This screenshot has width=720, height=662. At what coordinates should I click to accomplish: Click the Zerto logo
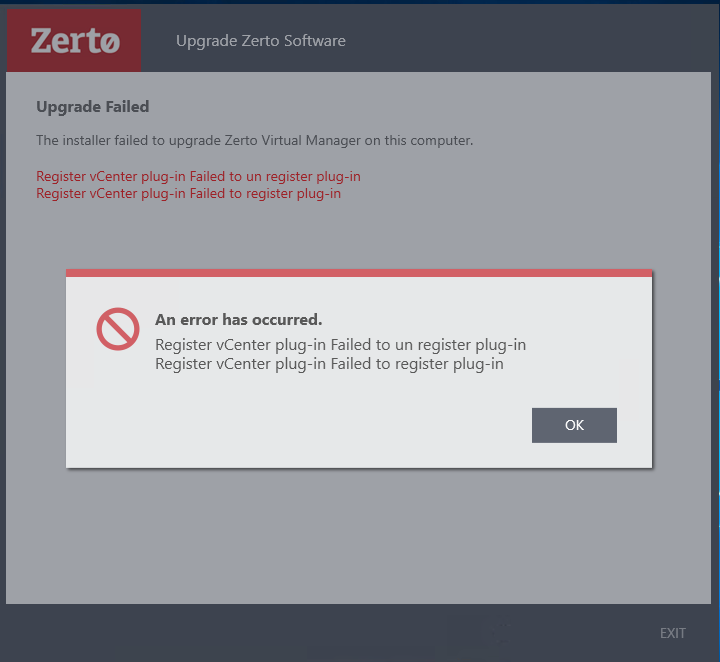[x=74, y=40]
